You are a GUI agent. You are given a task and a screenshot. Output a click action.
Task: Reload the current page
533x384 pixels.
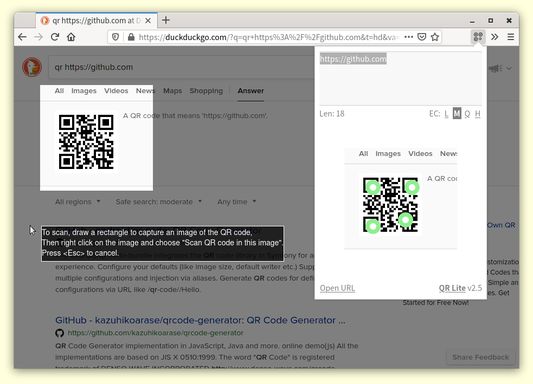tap(55, 37)
